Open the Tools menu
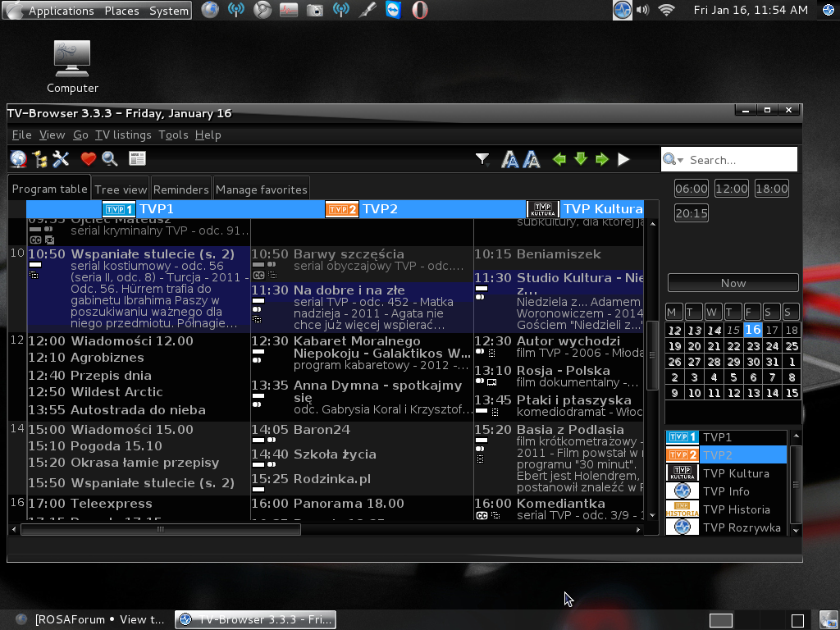Viewport: 840px width, 630px height. tap(173, 135)
